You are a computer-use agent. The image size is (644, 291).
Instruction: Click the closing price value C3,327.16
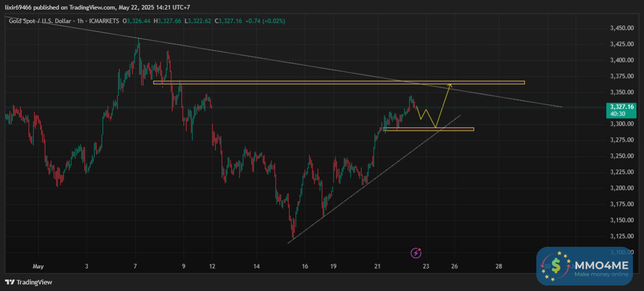tap(228, 21)
